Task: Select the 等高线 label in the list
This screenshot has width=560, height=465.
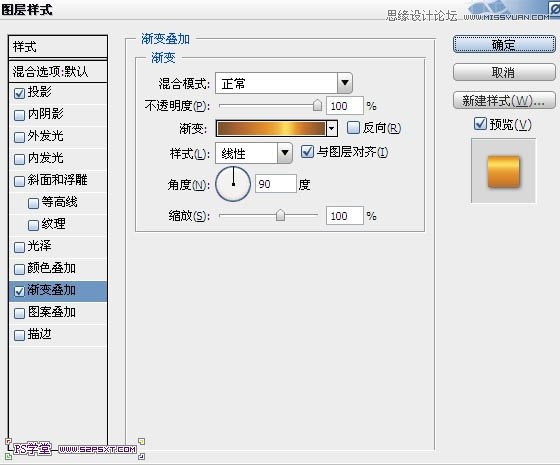Action: click(x=60, y=202)
